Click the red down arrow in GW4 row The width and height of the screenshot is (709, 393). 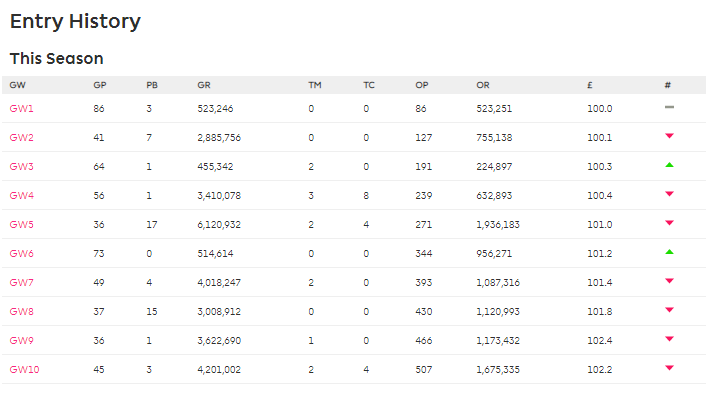click(669, 194)
